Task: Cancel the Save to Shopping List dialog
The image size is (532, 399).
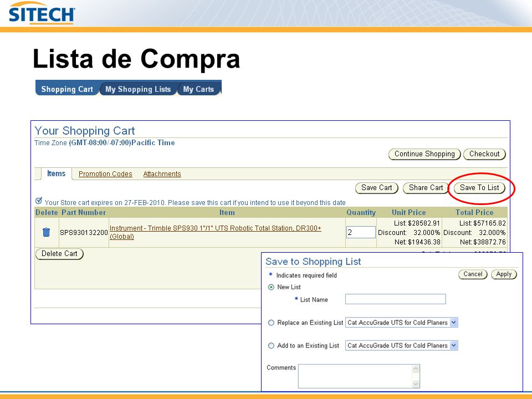Action: point(473,274)
